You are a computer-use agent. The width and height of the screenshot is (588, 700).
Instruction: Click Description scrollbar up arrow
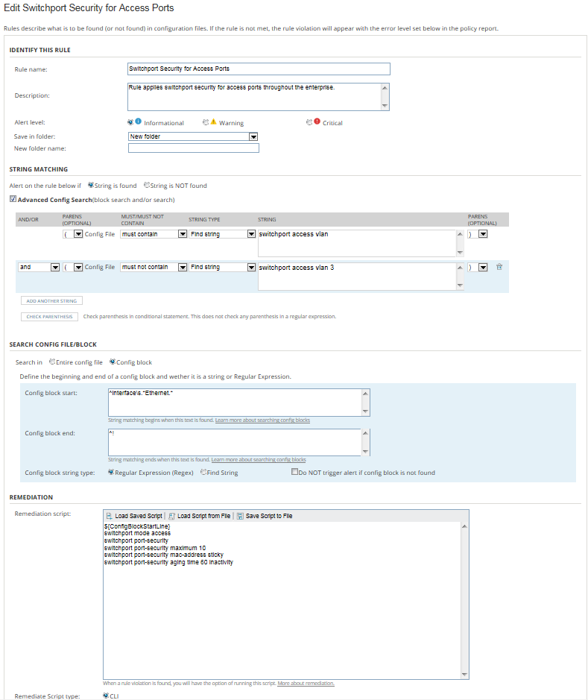(385, 87)
